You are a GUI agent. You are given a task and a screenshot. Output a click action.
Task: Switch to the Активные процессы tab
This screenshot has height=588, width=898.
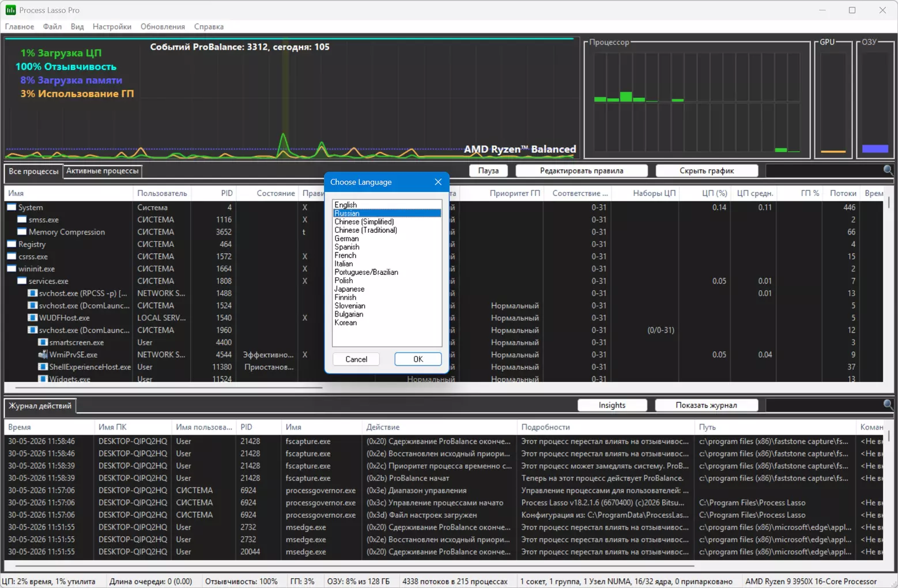click(x=102, y=171)
